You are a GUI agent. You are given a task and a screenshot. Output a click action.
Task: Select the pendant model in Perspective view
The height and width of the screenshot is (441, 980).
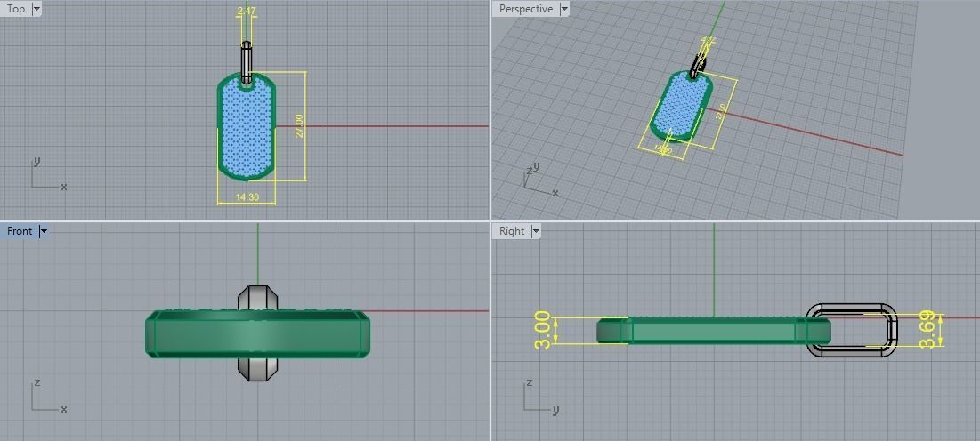679,105
